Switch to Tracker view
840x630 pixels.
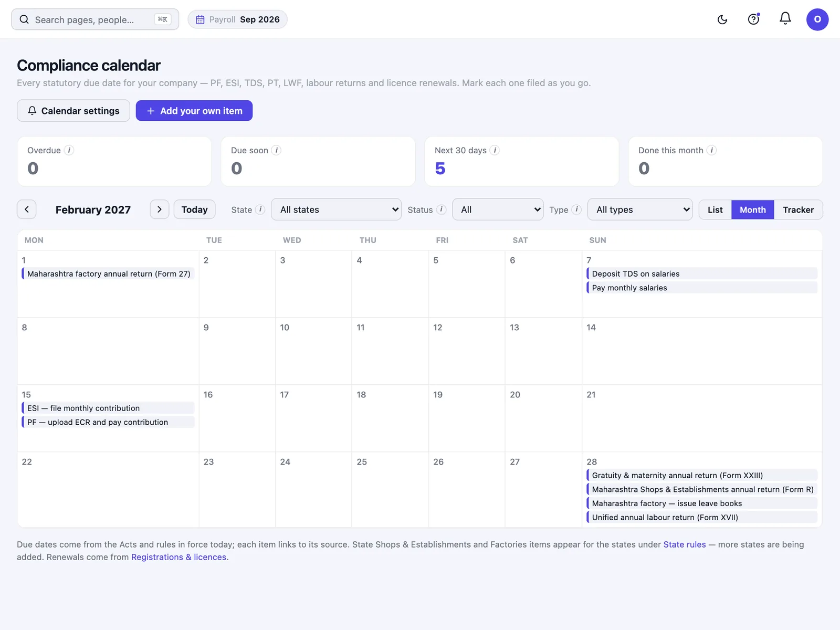pos(798,209)
